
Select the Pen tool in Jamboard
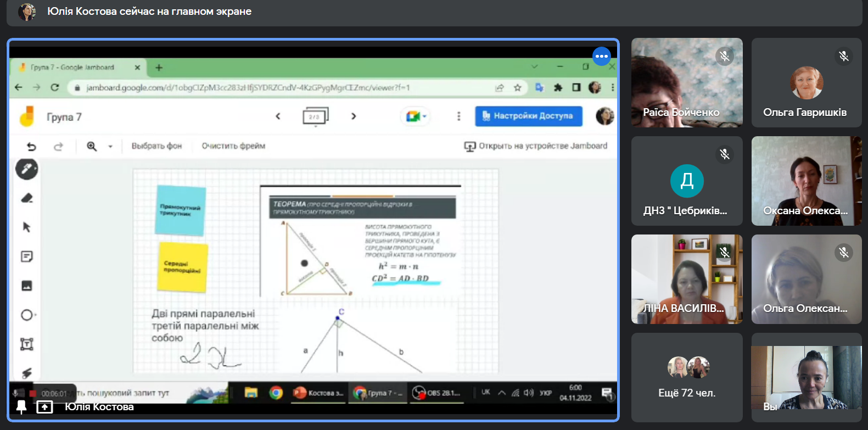tap(26, 169)
